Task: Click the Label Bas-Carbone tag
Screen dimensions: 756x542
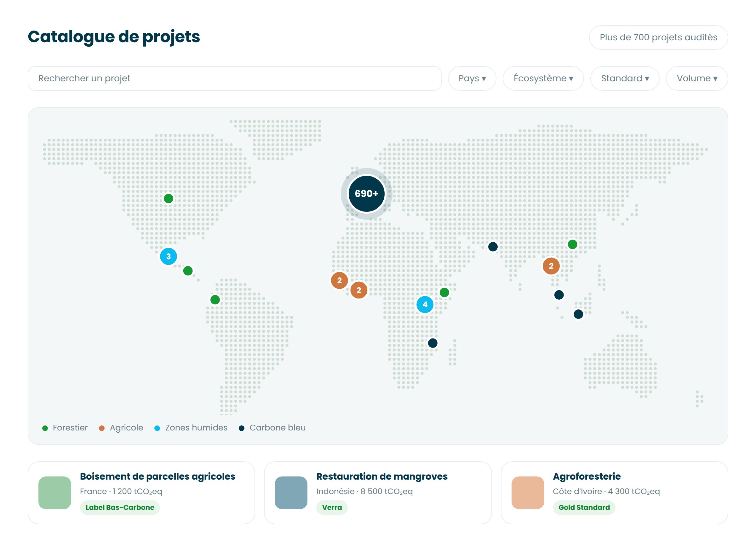Action: click(120, 507)
